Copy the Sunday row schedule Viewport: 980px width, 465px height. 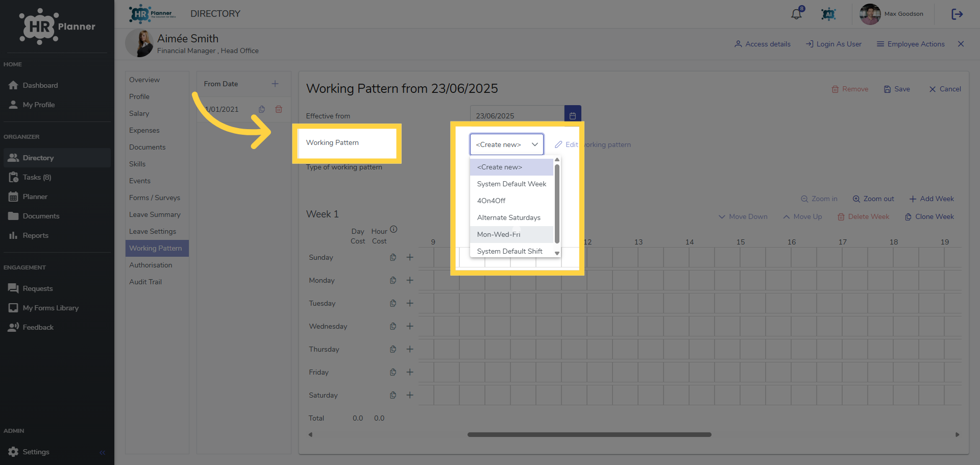[393, 257]
